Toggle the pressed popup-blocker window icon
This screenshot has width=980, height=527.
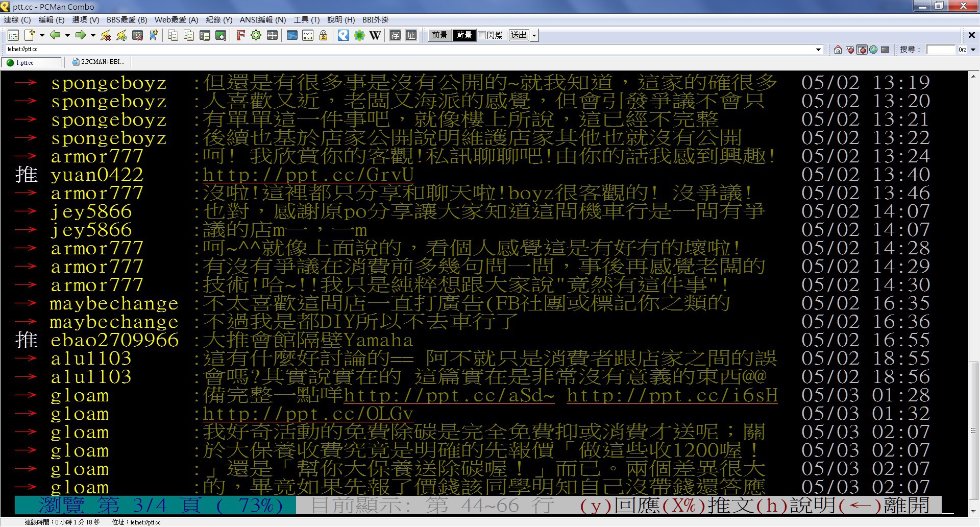point(862,50)
